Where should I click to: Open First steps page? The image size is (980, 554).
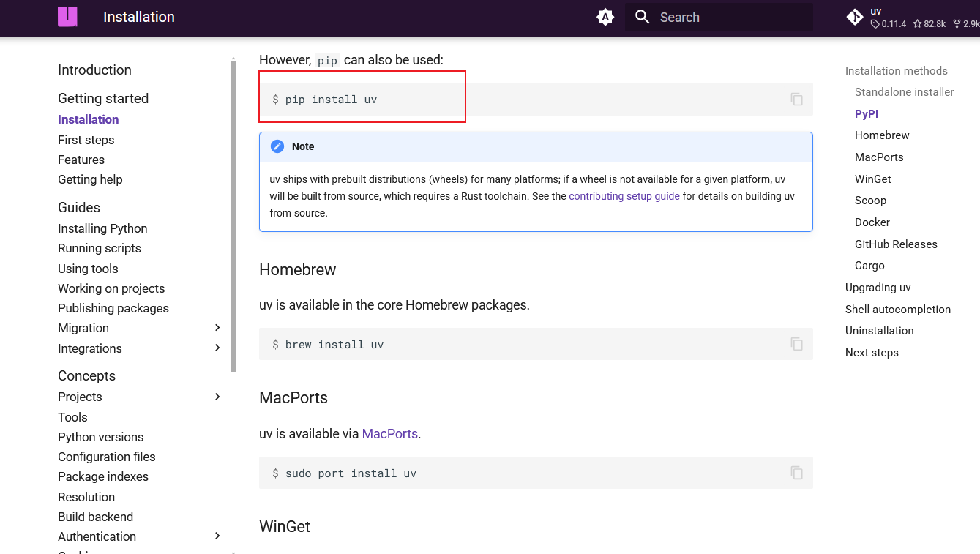pos(86,140)
